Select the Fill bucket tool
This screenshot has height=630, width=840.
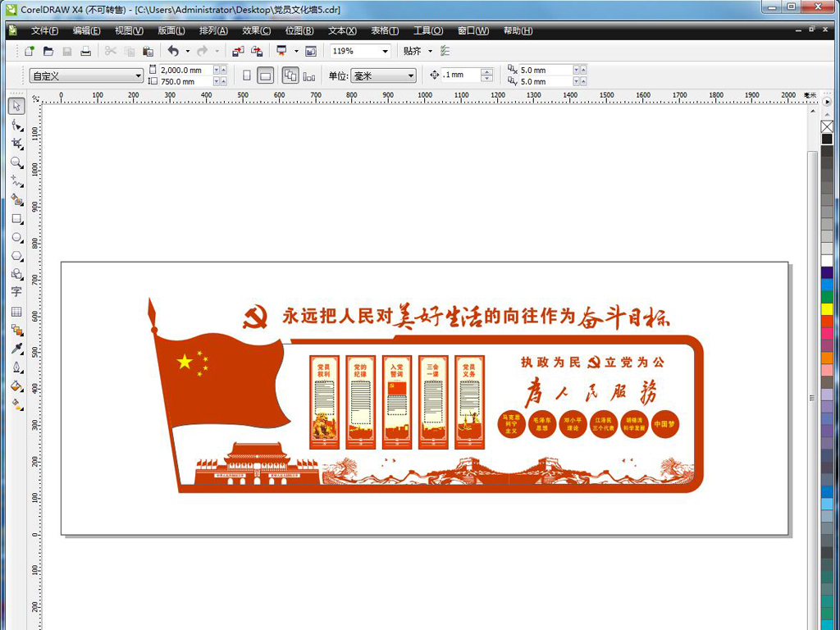(16, 386)
